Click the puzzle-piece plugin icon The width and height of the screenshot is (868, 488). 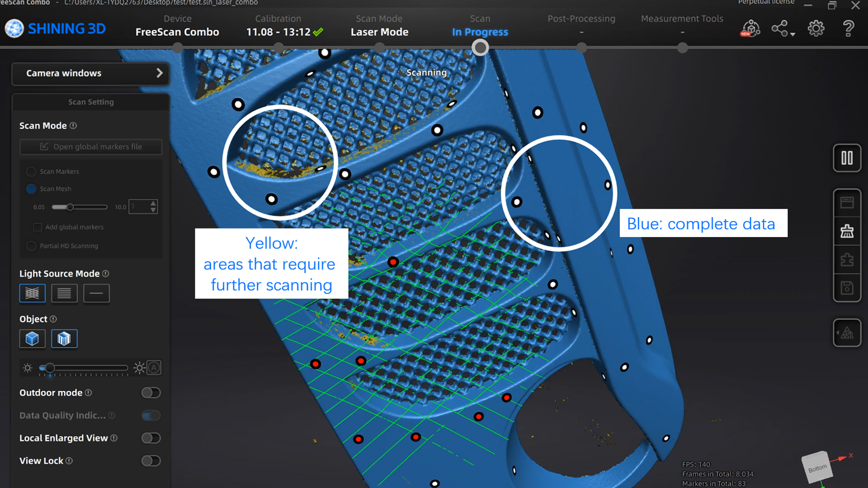pyautogui.click(x=847, y=260)
